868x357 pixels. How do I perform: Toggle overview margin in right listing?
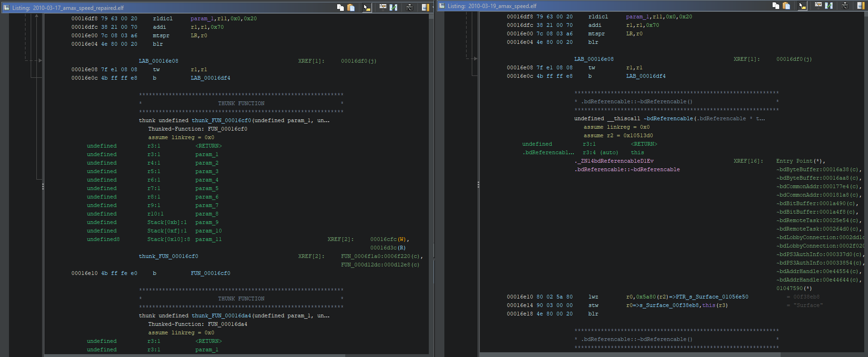(x=860, y=6)
